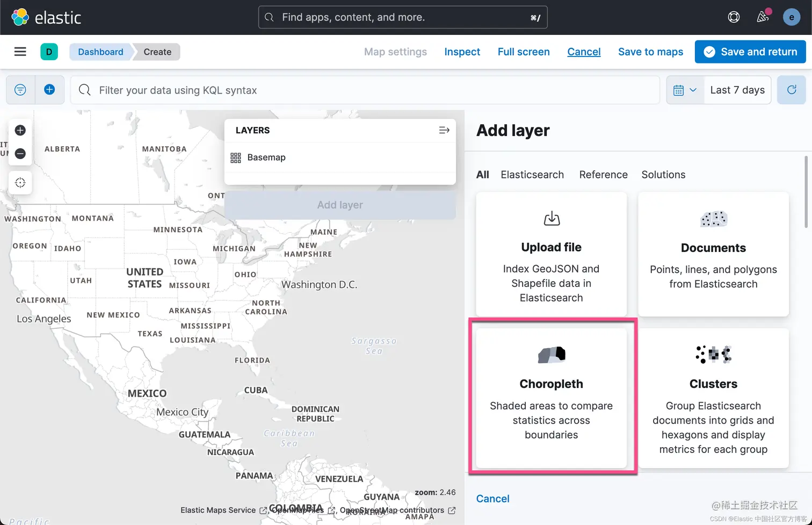Viewport: 812px width, 525px height.
Task: Click the Upload file icon
Action: coord(552,219)
